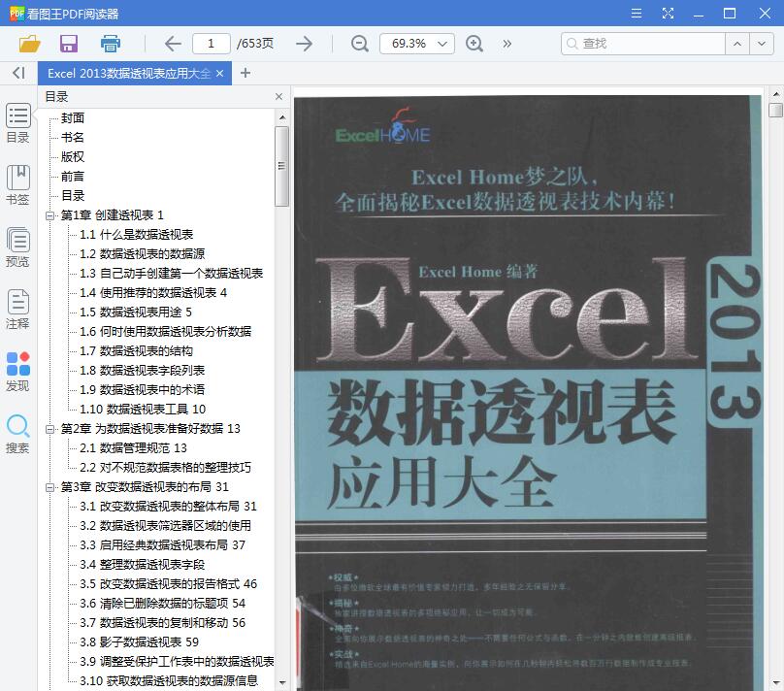Image resolution: width=784 pixels, height=691 pixels.
Task: Open section 1.10 数据透视表工具
Action: coord(143,410)
